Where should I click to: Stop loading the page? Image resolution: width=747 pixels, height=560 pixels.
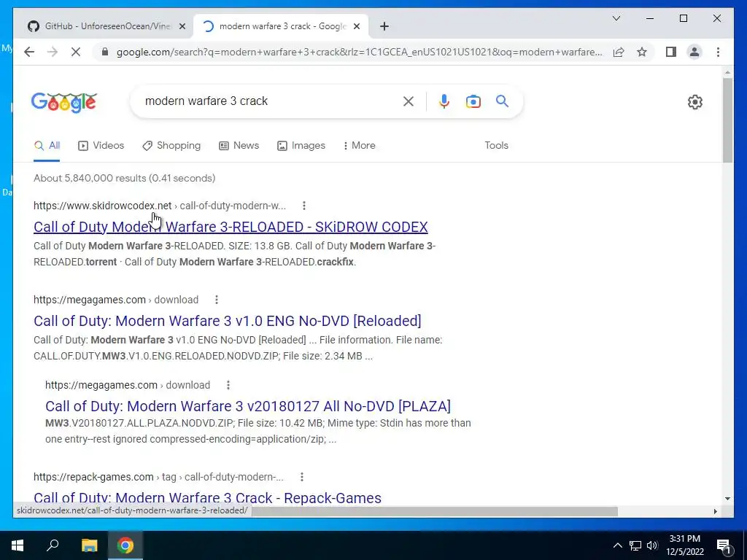pos(76,52)
